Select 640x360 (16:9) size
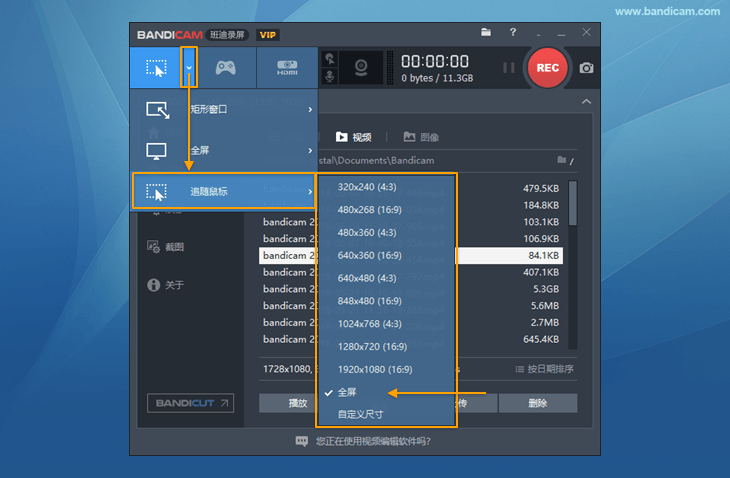The height and width of the screenshot is (478, 730). [386, 255]
